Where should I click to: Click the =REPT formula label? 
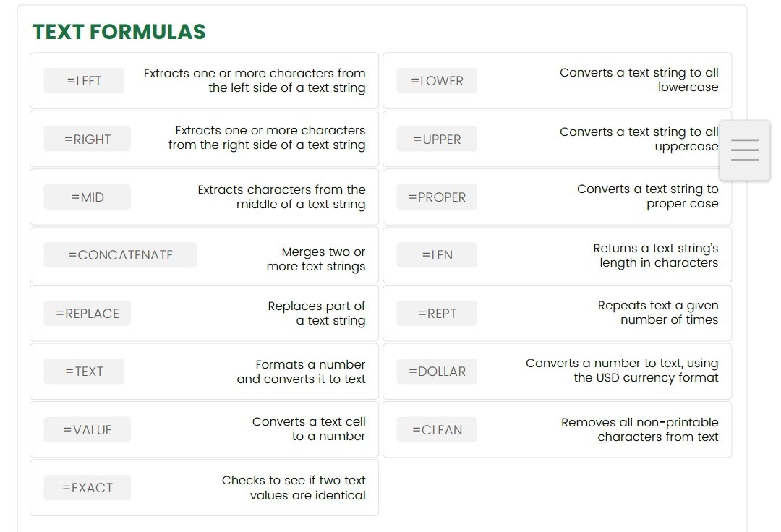(x=437, y=314)
